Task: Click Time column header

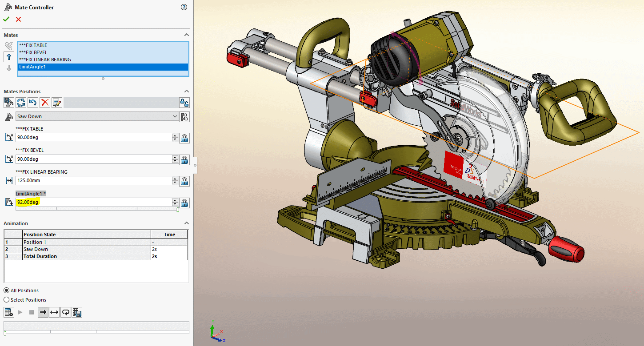Action: [x=169, y=235]
